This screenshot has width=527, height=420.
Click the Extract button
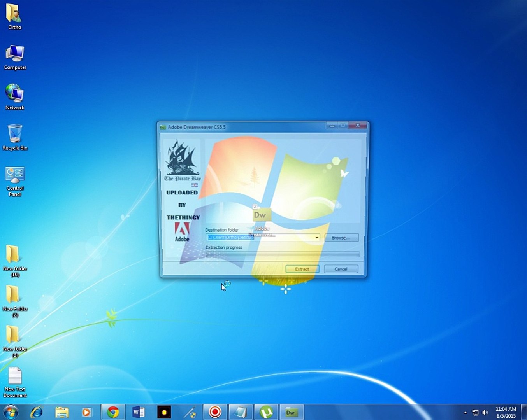point(302,269)
